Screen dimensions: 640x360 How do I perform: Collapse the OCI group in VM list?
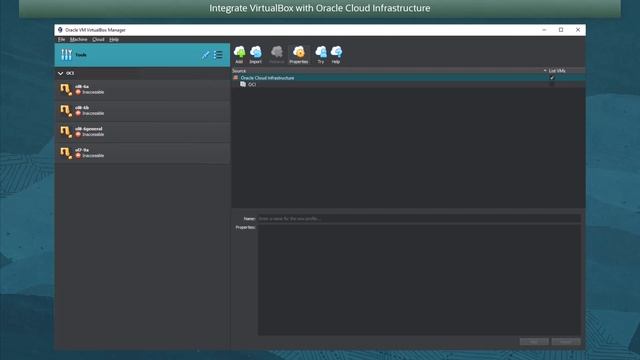point(60,73)
